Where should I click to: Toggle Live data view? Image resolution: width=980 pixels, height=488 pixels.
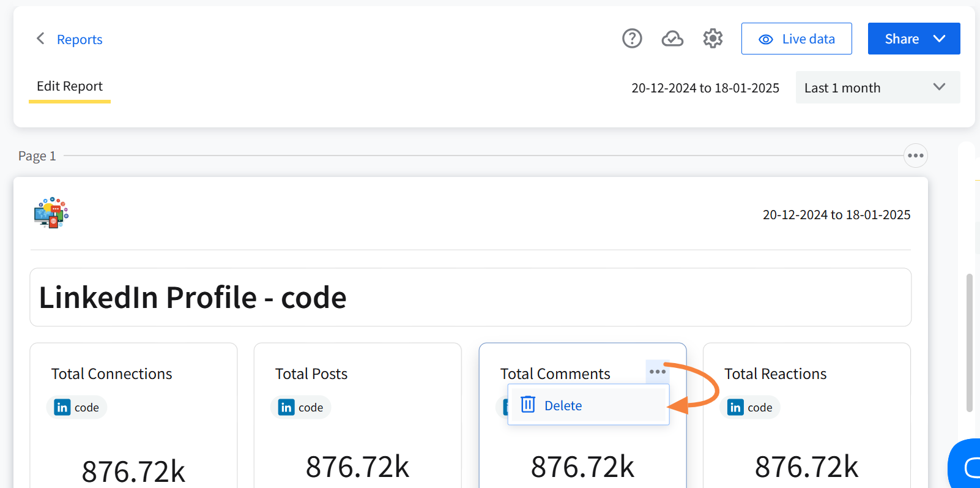click(x=796, y=39)
